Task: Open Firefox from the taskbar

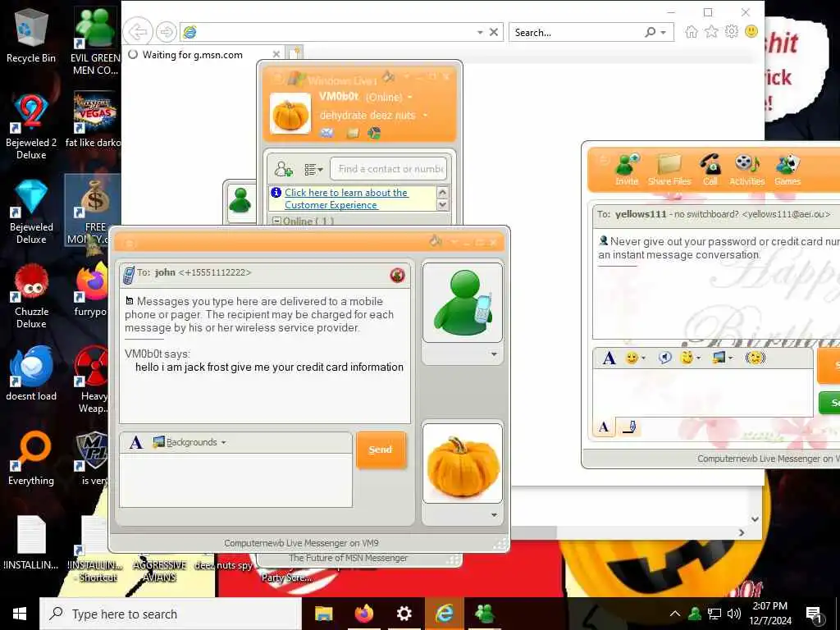Action: pyautogui.click(x=363, y=614)
